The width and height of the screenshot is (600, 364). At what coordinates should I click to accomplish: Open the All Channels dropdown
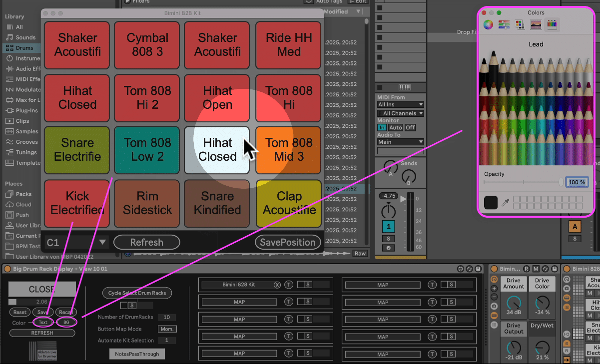point(401,113)
